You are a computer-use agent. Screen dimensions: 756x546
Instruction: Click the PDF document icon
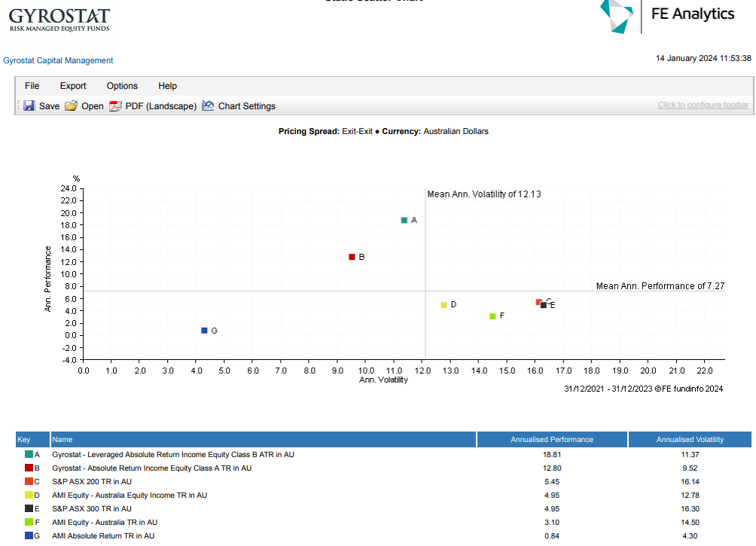[115, 105]
